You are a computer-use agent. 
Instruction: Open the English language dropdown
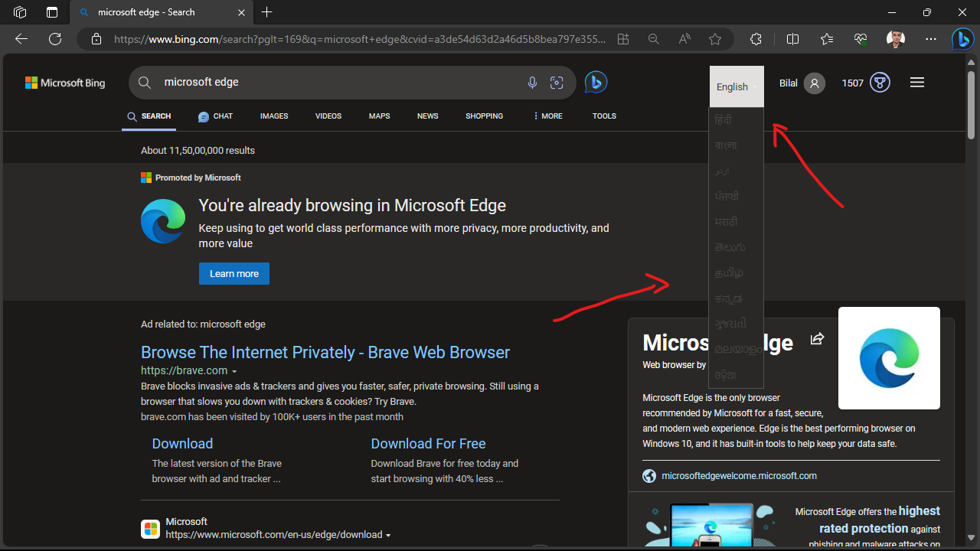point(735,86)
